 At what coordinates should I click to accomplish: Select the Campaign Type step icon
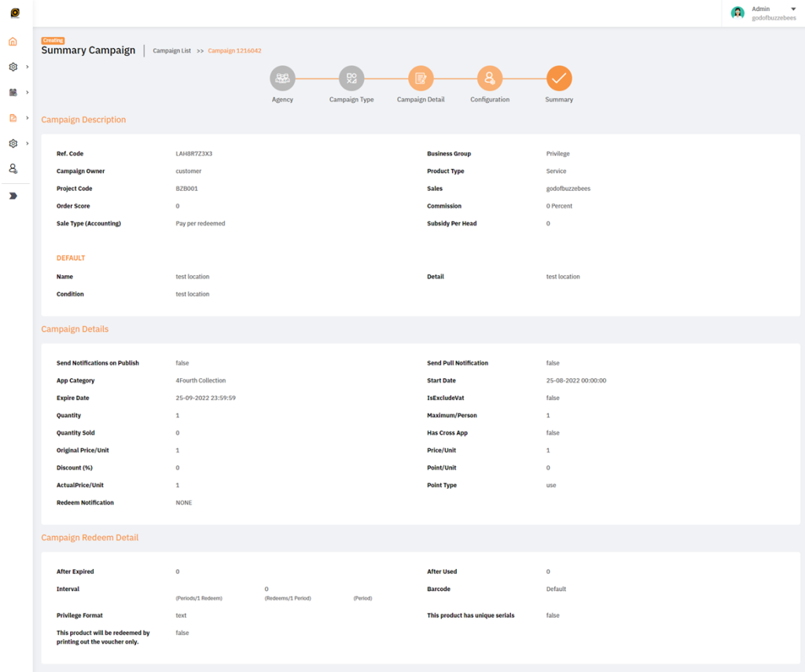351,78
